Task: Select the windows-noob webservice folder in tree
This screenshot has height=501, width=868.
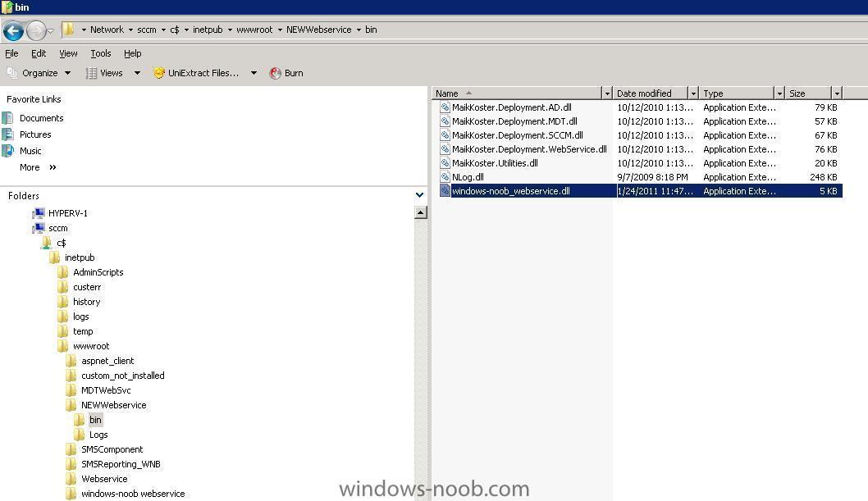Action: click(133, 494)
